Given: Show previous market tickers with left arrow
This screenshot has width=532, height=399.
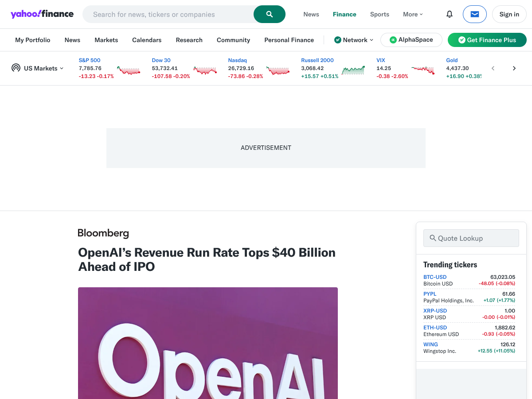Looking at the screenshot, I should (x=493, y=68).
